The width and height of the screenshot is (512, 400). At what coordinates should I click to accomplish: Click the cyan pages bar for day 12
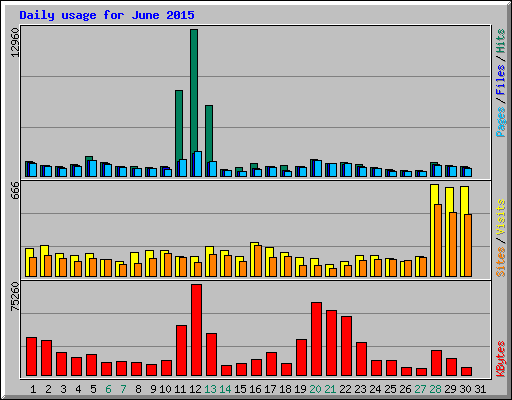click(198, 164)
